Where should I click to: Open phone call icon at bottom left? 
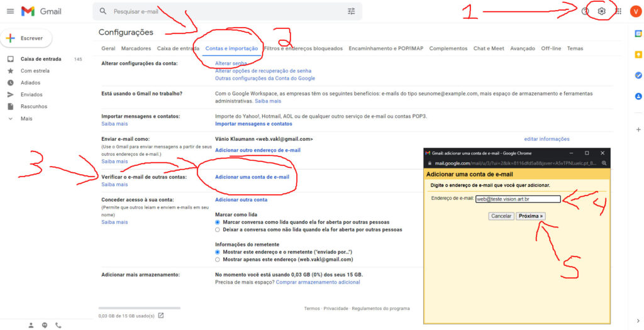click(58, 325)
